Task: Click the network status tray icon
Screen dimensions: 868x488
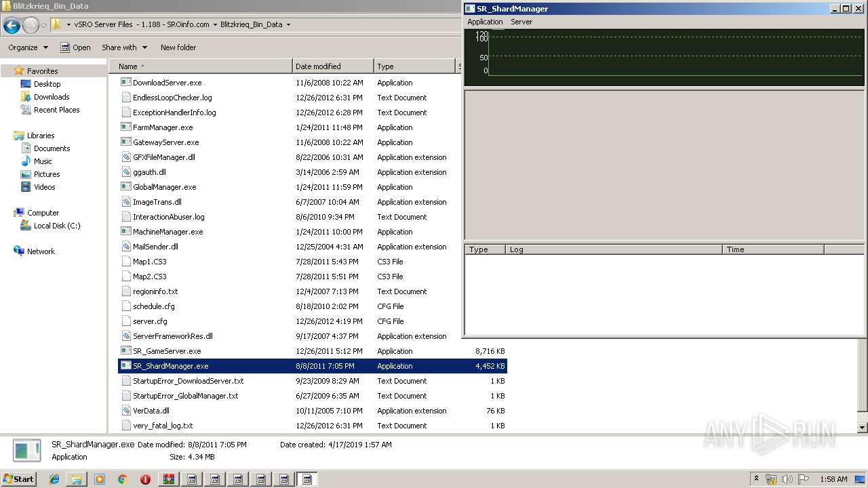Action: (771, 479)
